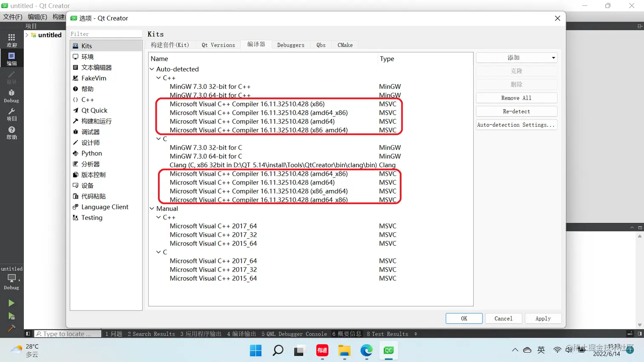Open Code Pasting options category
This screenshot has width=644, height=362.
click(x=106, y=196)
